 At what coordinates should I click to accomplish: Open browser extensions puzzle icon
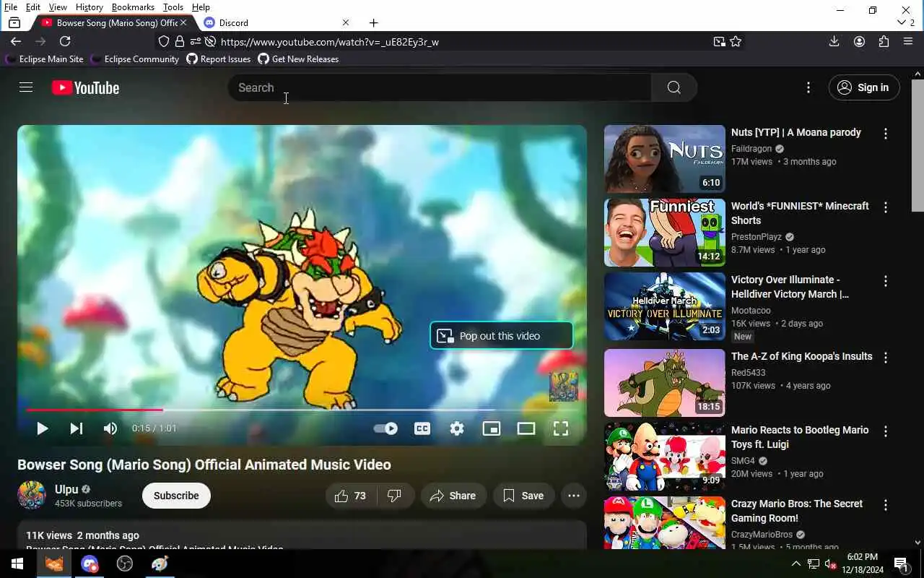pos(884,42)
